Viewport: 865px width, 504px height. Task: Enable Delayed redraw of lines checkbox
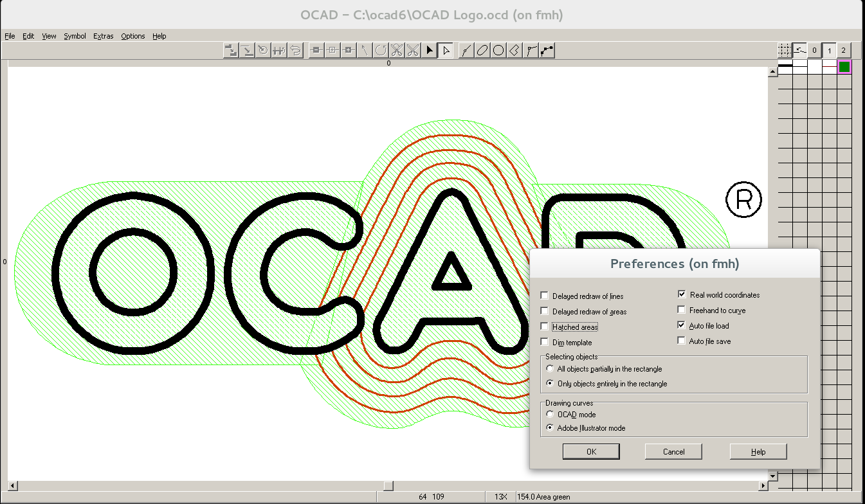[545, 296]
